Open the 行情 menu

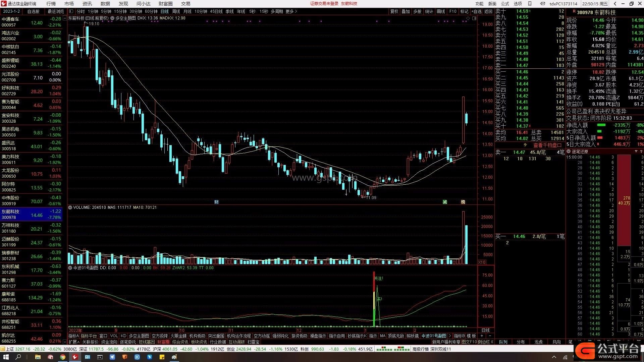[x=51, y=4]
